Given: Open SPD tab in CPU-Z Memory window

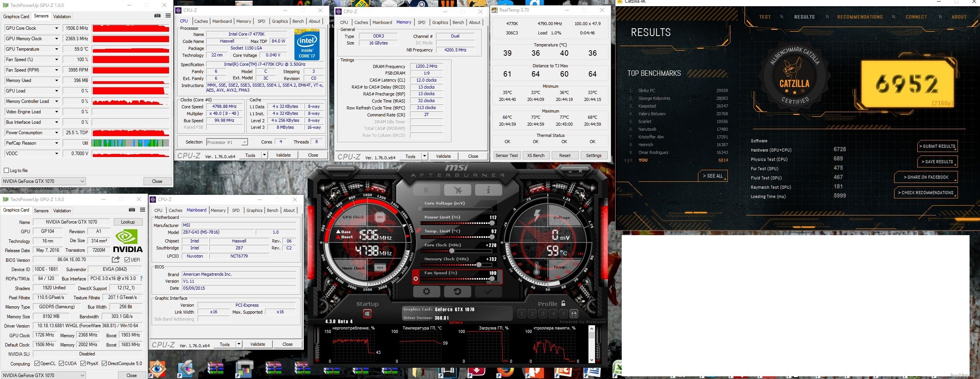Looking at the screenshot, I should pos(422,22).
